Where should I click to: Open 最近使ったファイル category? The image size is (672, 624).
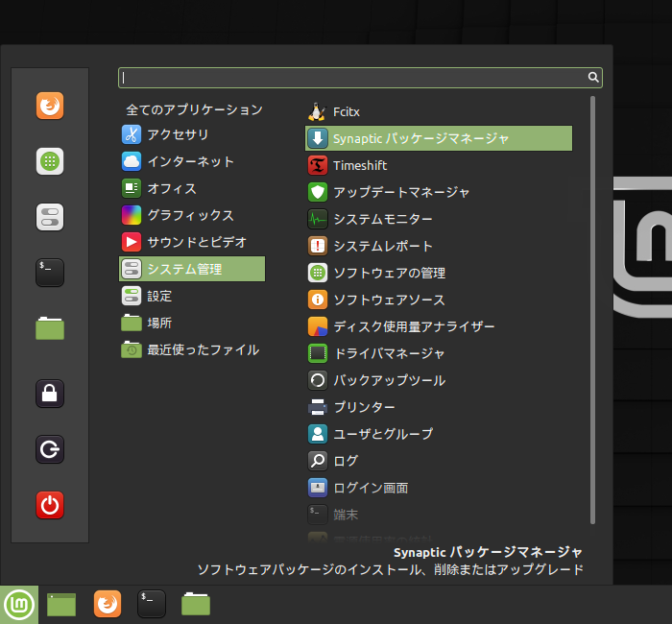pyautogui.click(x=192, y=349)
